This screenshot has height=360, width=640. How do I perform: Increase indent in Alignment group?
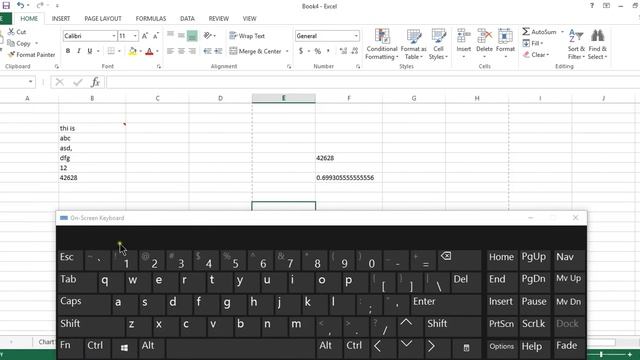218,51
